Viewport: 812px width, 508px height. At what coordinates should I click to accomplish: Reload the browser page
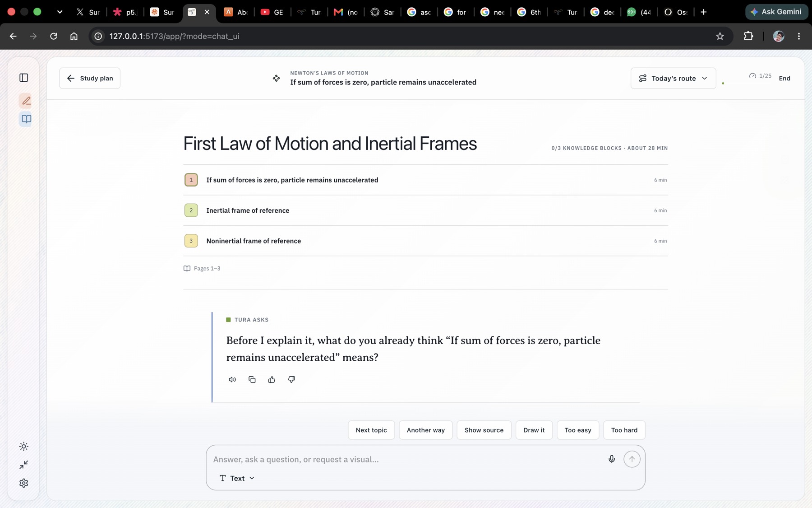pos(54,37)
